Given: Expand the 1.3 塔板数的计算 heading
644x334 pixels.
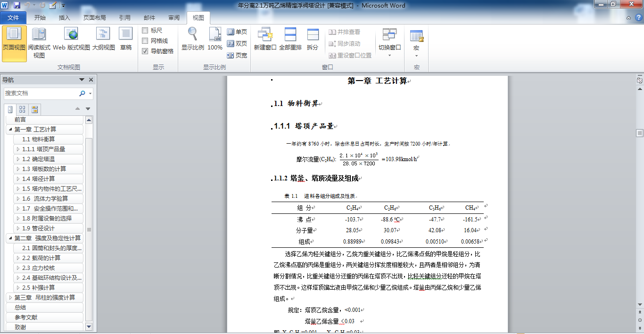Looking at the screenshot, I should (18, 169).
